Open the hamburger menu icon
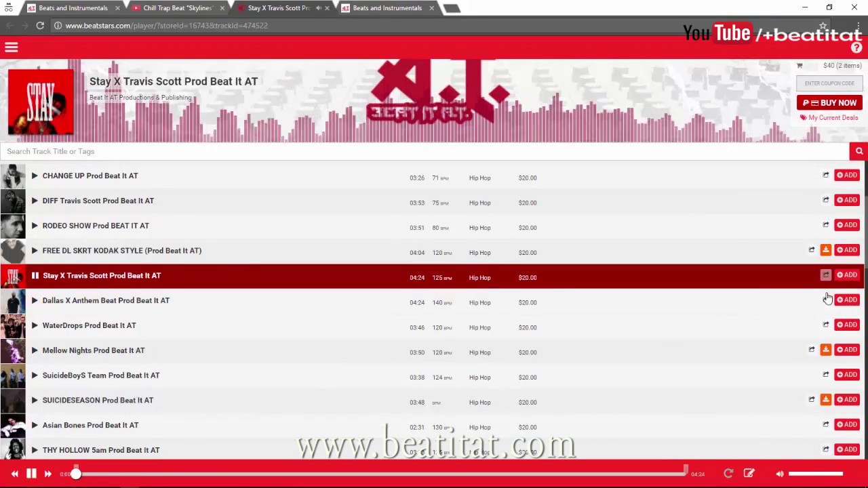 11,47
